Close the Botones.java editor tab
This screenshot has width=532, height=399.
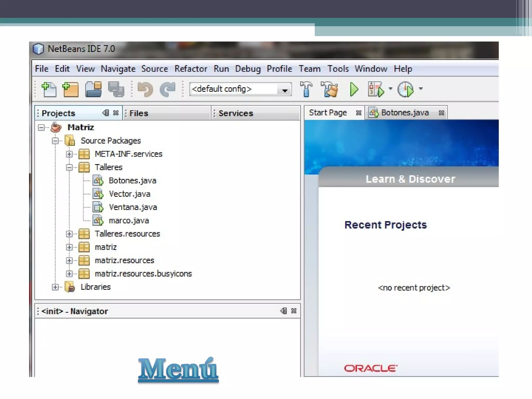(441, 113)
